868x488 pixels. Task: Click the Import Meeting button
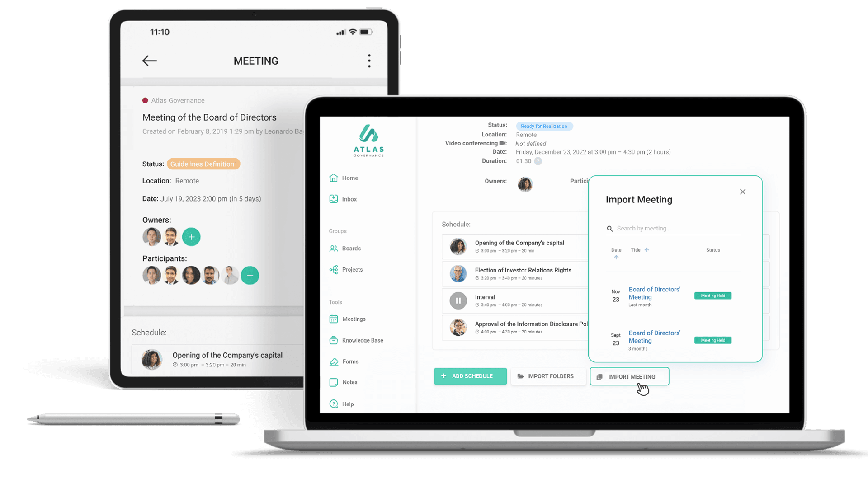(629, 376)
